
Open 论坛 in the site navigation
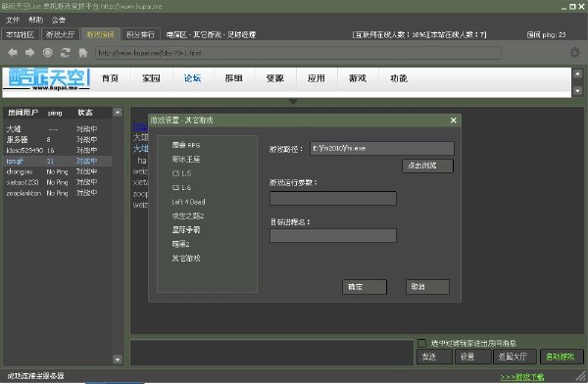click(x=192, y=78)
